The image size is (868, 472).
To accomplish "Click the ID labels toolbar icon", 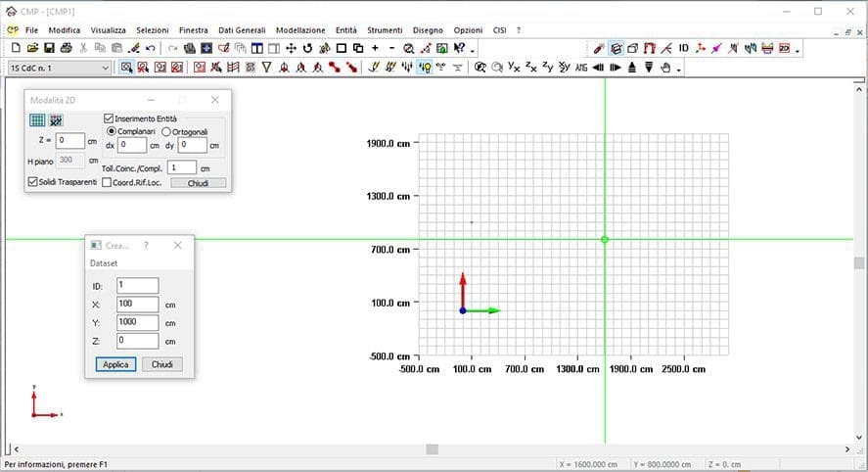I will click(684, 48).
